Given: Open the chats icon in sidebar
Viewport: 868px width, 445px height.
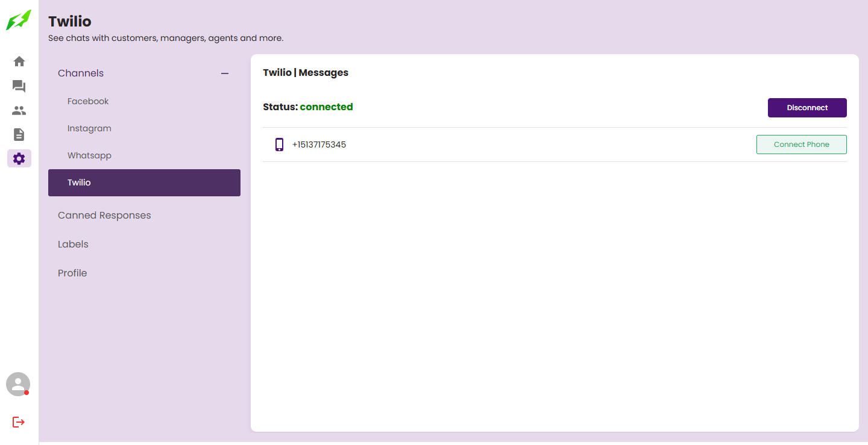Looking at the screenshot, I should (19, 86).
